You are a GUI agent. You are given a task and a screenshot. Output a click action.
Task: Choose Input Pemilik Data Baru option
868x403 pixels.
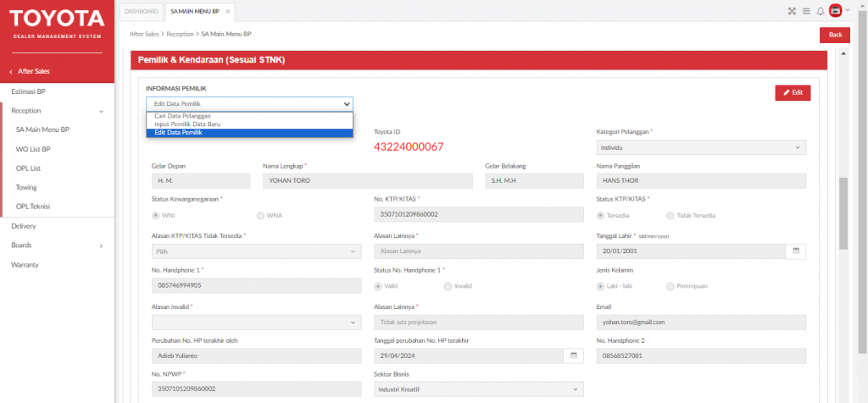249,124
